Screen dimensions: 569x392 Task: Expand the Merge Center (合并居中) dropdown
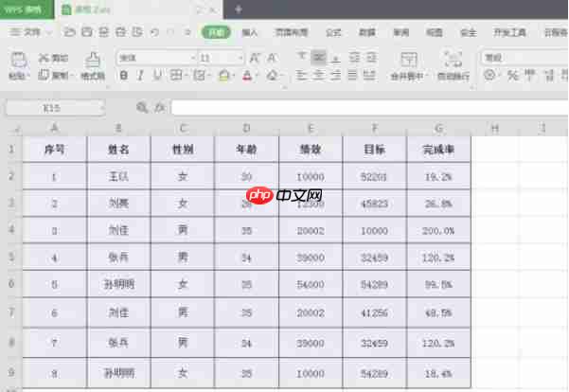[427, 76]
